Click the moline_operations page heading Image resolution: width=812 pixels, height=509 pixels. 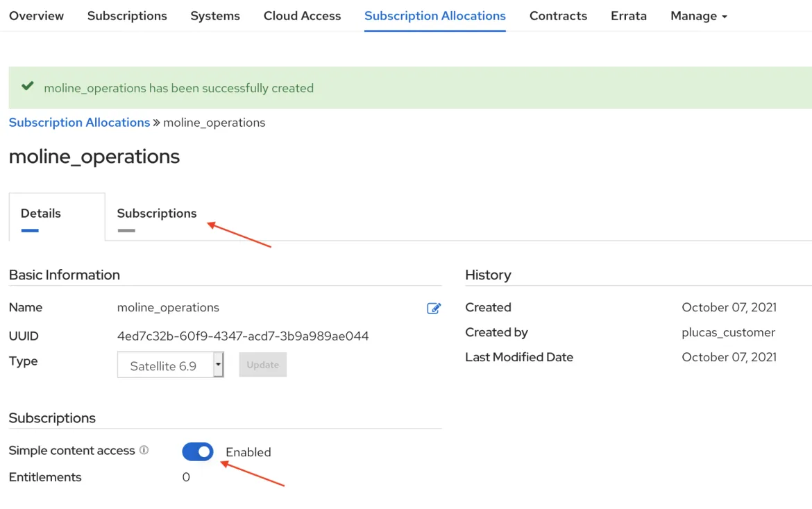pyautogui.click(x=94, y=157)
